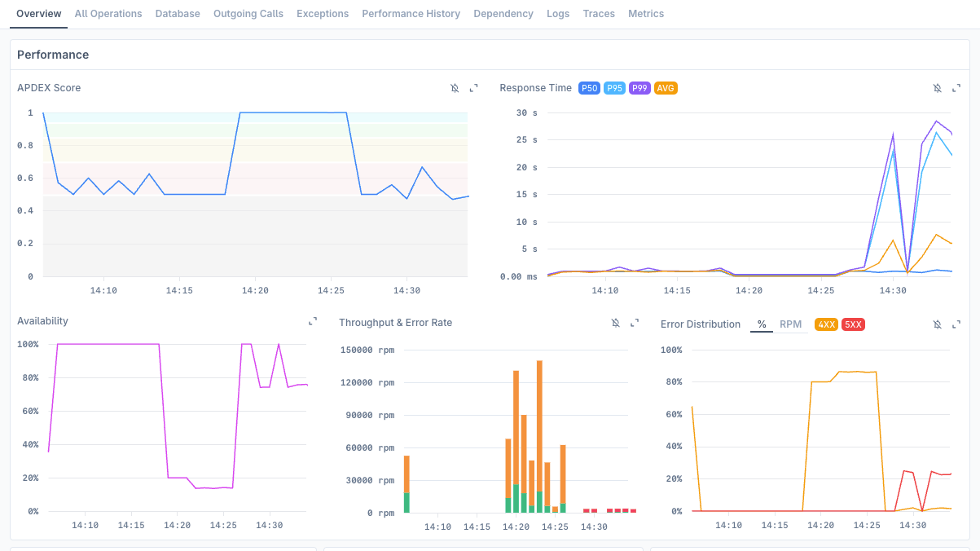Toggle the AVG response time series
This screenshot has height=551, width=980.
click(x=666, y=87)
